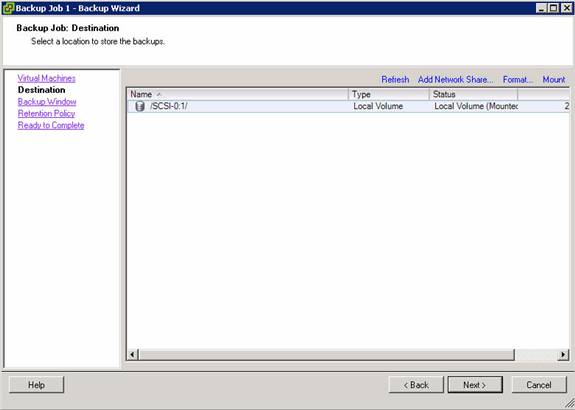Click the Back button
Screen dimensions: 575x410
[416, 385]
